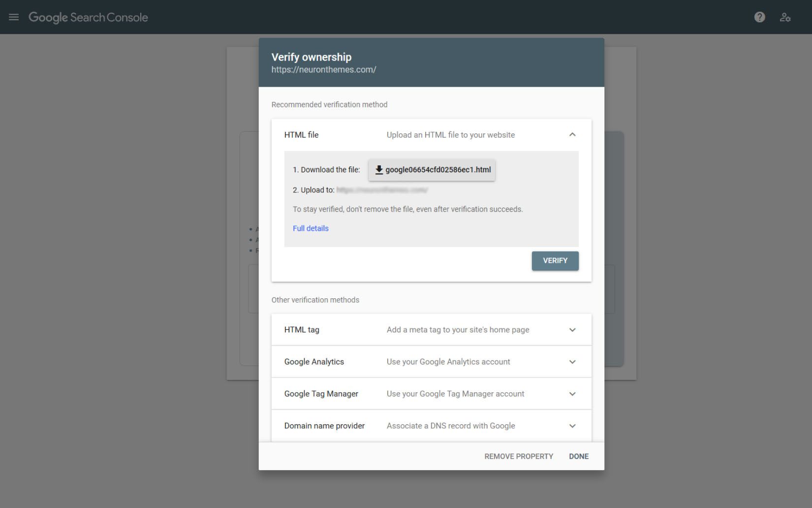Select the HTML tag method row

(301, 329)
